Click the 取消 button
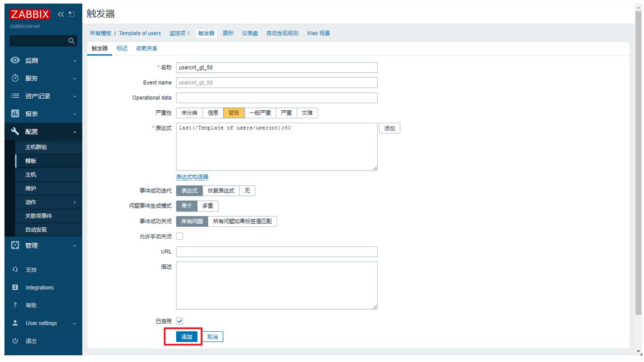The image size is (644, 362). pyautogui.click(x=213, y=337)
